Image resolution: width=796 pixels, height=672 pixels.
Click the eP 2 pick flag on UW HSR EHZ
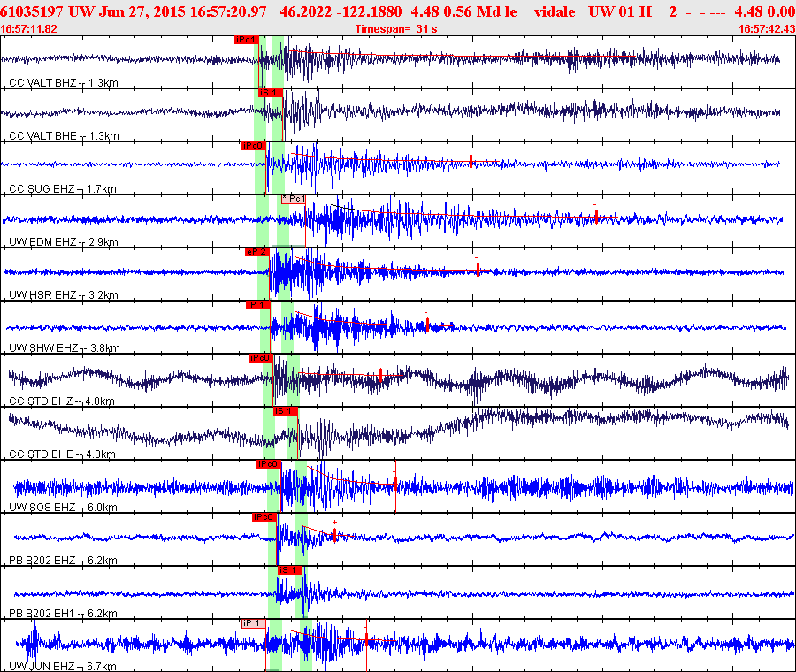click(257, 252)
